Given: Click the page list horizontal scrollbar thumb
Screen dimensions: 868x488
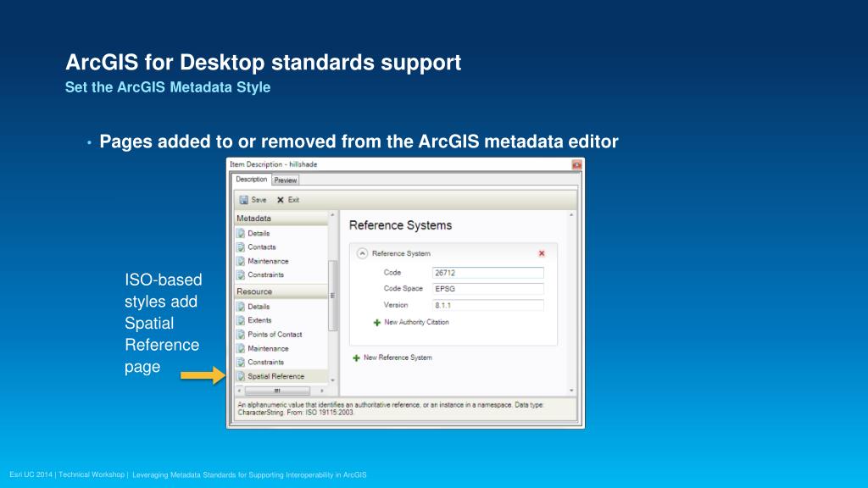Looking at the screenshot, I should 277,391.
